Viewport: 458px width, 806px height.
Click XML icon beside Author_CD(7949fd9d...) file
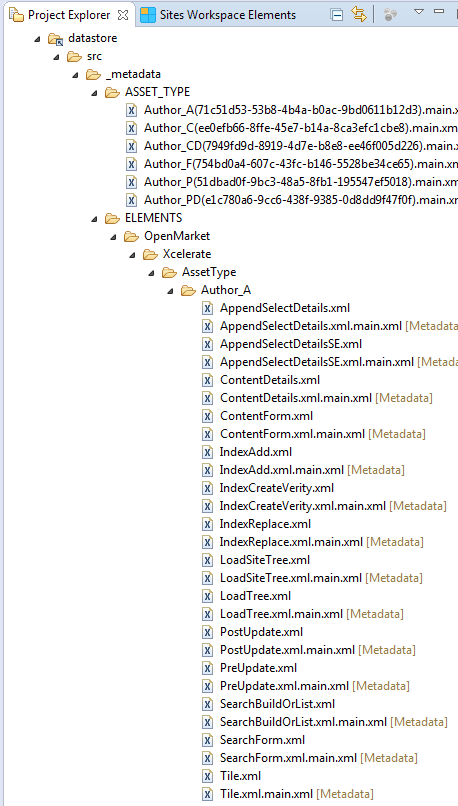(132, 146)
